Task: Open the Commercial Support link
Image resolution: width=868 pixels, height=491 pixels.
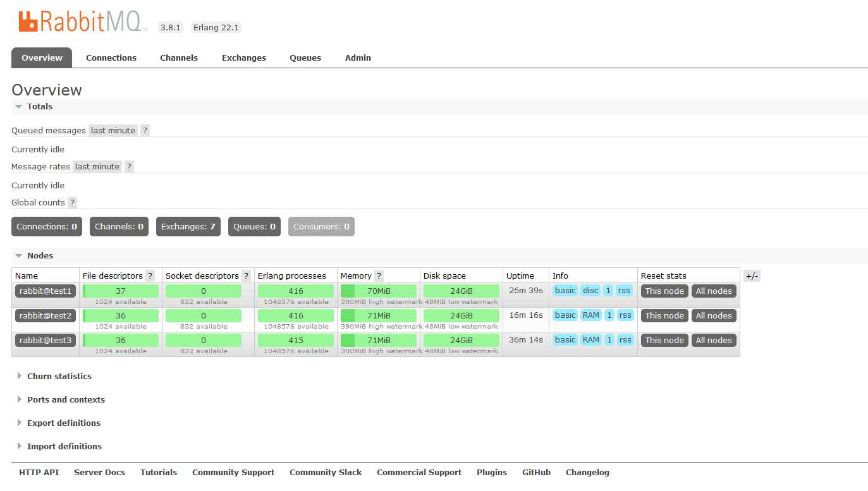Action: point(419,473)
